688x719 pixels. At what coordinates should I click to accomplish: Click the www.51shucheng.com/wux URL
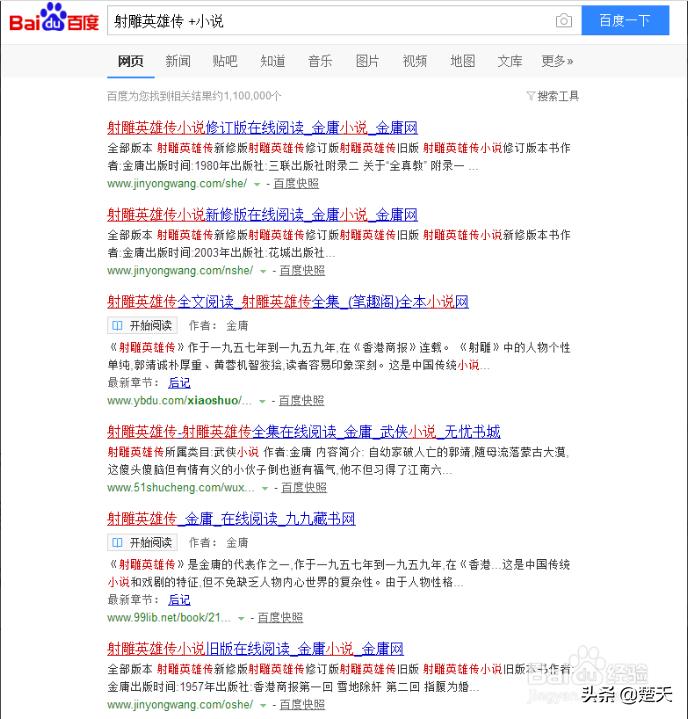(181, 487)
